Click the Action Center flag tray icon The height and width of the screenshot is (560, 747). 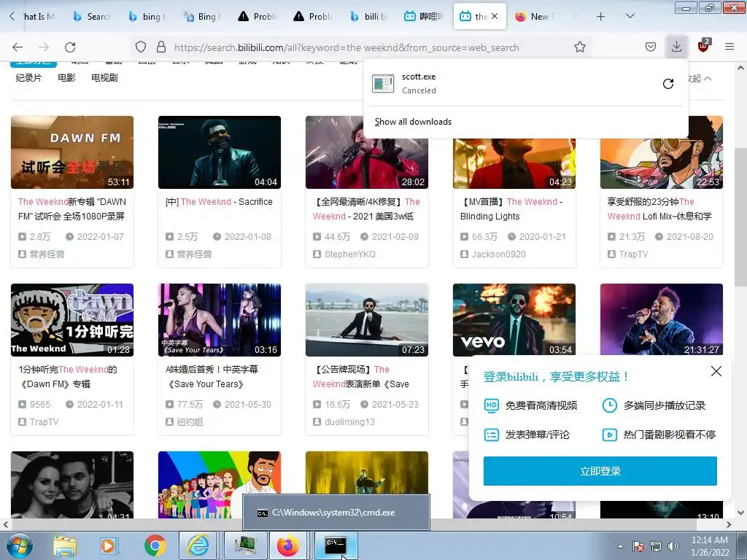point(638,546)
